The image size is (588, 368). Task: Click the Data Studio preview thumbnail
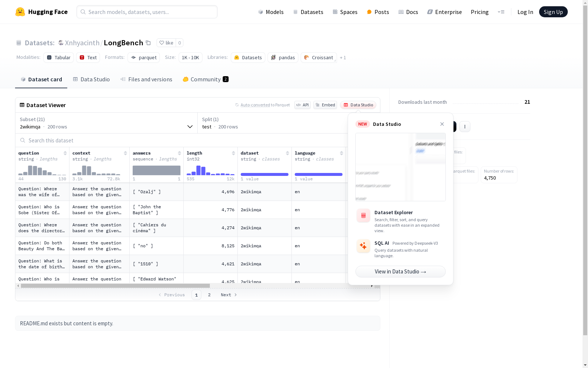[401, 167]
